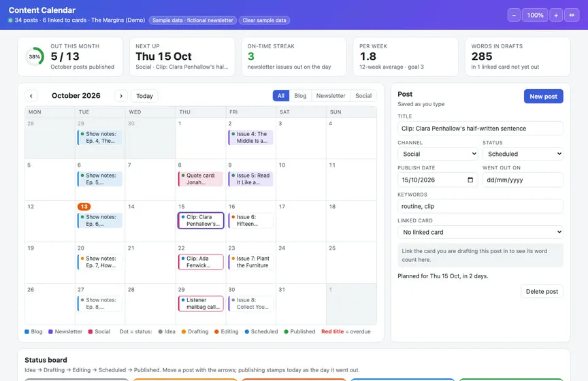Screen dimensions: 588x381
Task: Go to previous month with left chevron
Action: coord(31,96)
